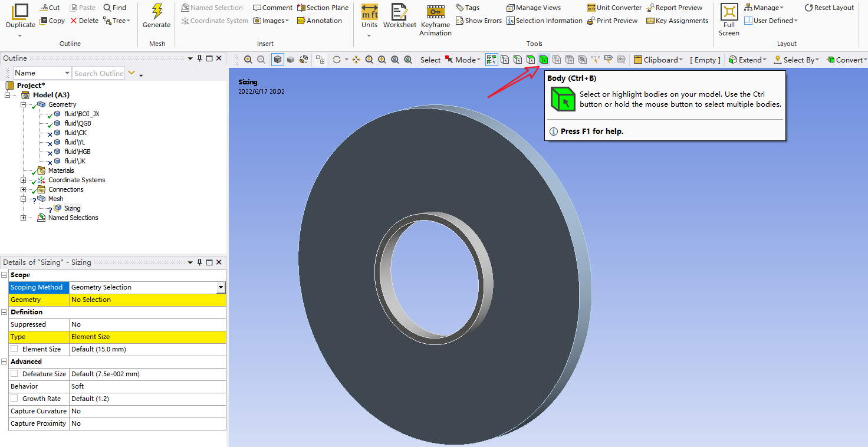Image resolution: width=868 pixels, height=447 pixels.
Task: Toggle the Growth Rate checkbox
Action: (14, 399)
